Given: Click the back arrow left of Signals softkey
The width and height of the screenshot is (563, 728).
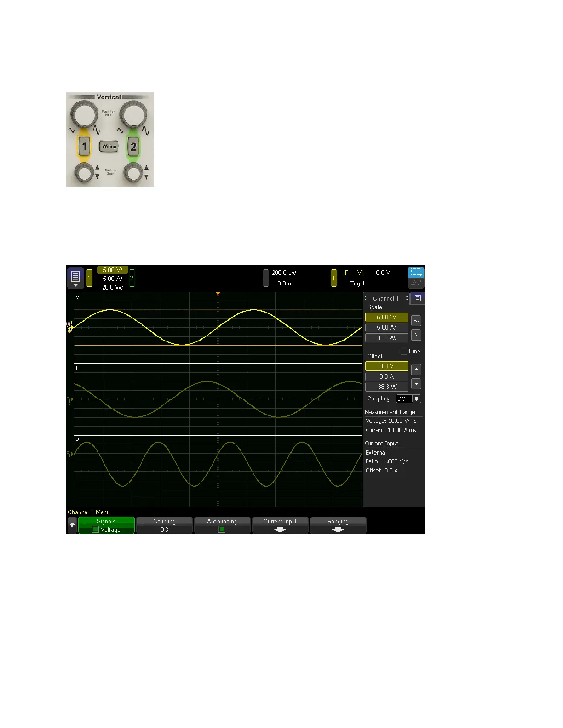Looking at the screenshot, I should 72,525.
